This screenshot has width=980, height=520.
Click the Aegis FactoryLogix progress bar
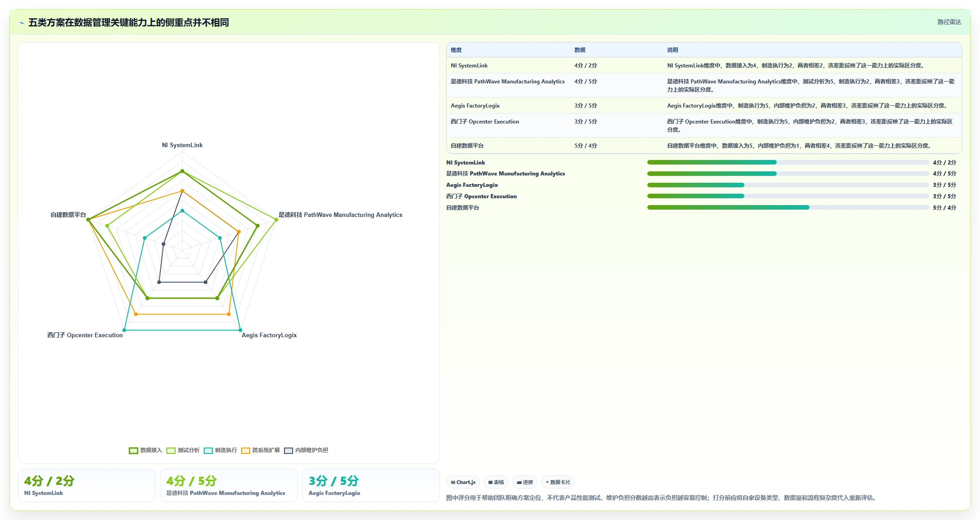click(788, 185)
